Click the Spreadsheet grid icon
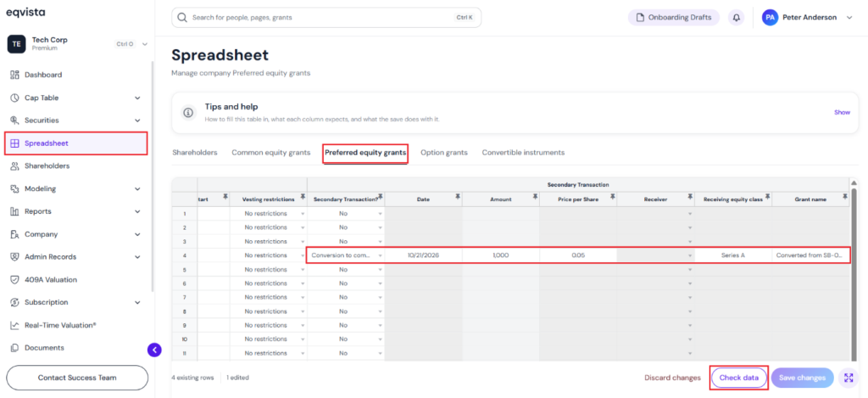868x398 pixels. (15, 143)
